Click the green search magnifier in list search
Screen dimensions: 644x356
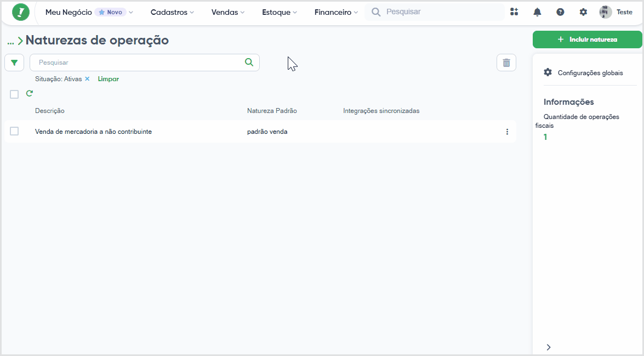click(249, 62)
